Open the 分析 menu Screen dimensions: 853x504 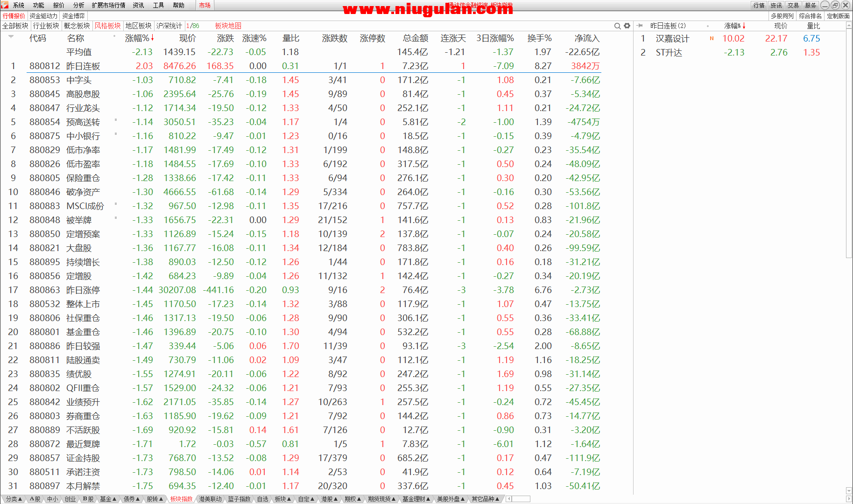79,5
